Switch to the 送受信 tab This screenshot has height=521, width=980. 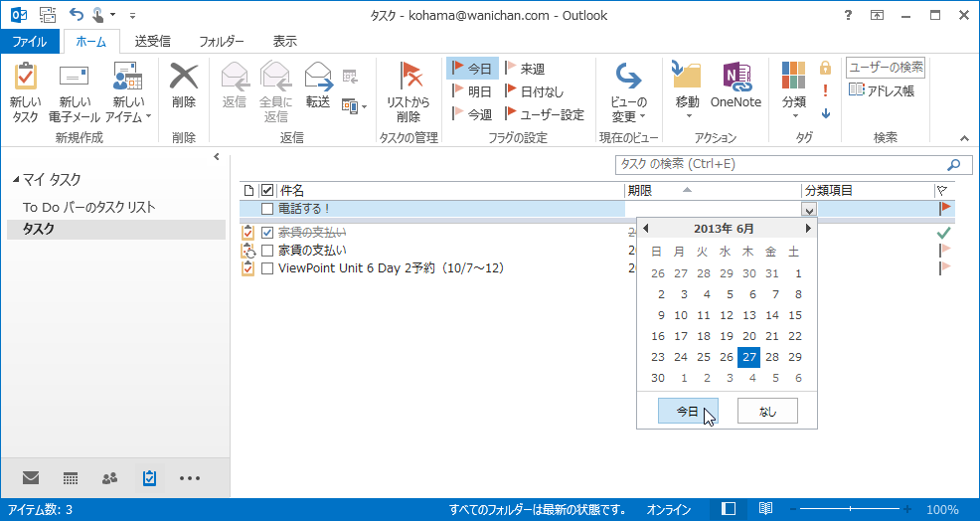(152, 42)
